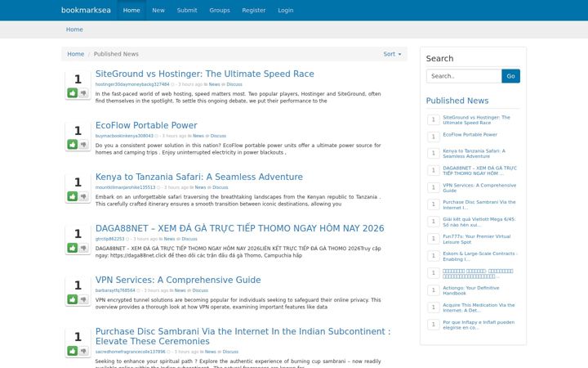Open sidebar link Acquire This Medication

tap(479, 307)
